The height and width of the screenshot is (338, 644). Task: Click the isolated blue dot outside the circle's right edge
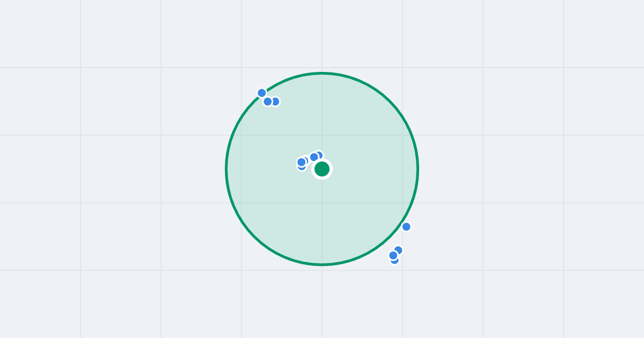pos(406,226)
